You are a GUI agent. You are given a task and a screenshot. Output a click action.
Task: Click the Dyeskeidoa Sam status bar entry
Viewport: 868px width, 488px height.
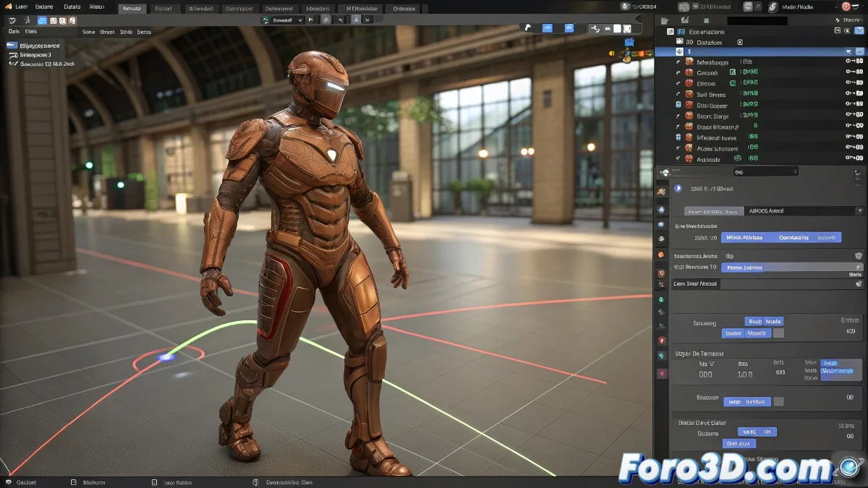(289, 482)
